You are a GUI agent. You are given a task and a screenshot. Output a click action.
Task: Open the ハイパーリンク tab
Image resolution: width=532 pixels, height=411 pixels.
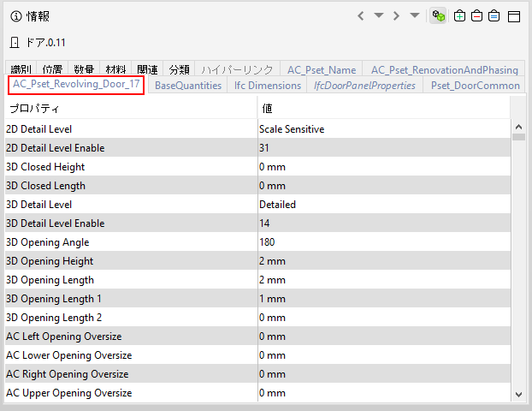[237, 69]
